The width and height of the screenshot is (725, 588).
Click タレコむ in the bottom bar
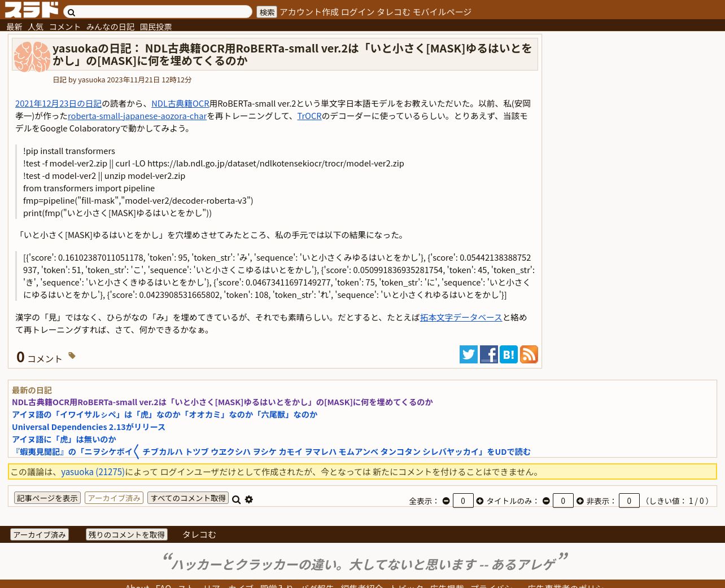pos(199,534)
